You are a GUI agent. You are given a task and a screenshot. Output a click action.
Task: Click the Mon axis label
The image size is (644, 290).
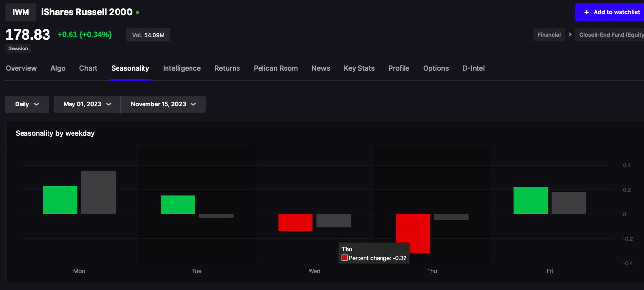point(79,271)
